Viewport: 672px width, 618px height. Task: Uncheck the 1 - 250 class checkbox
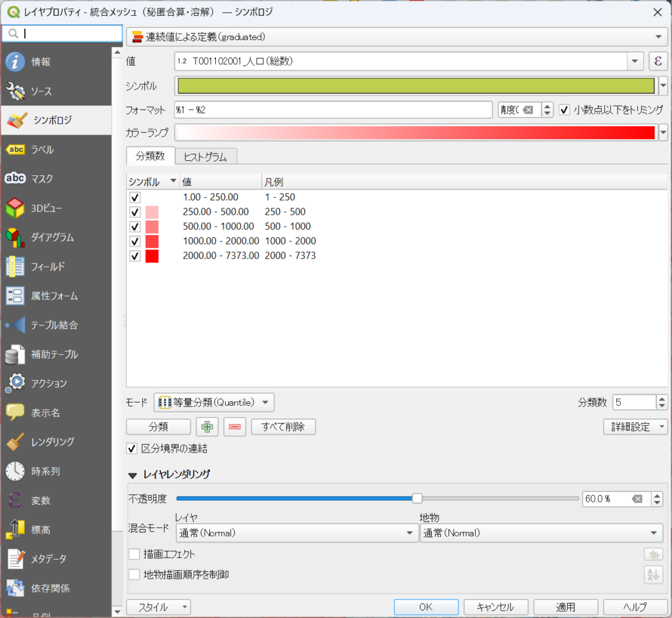tap(135, 197)
